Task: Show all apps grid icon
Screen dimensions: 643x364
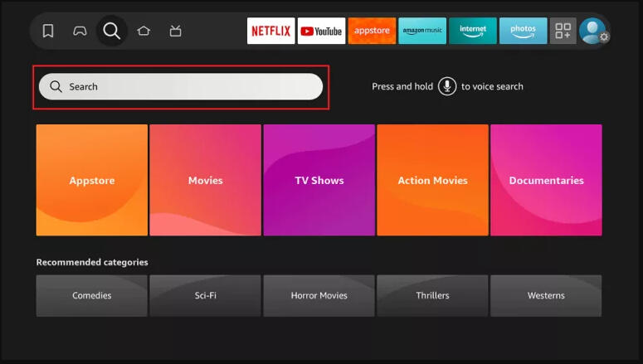Action: pyautogui.click(x=563, y=32)
